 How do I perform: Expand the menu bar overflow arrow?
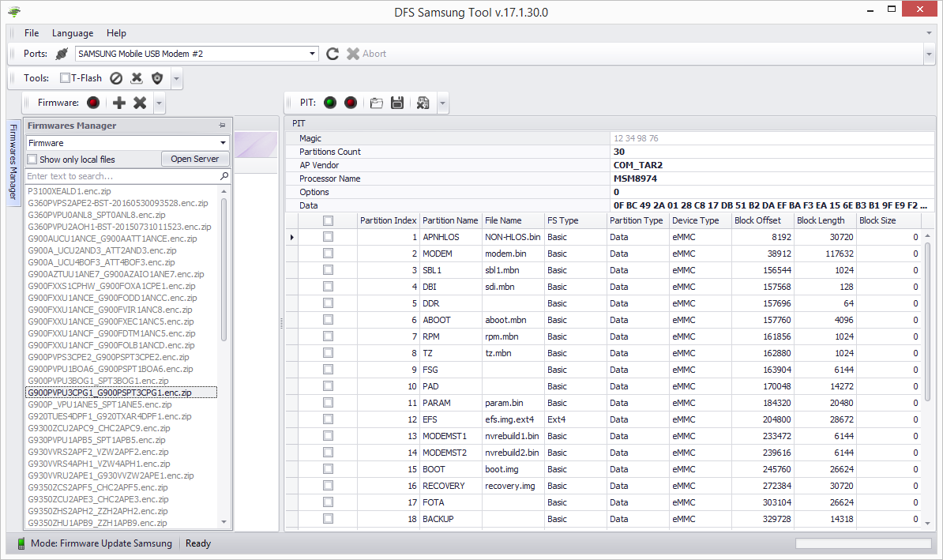tap(929, 33)
